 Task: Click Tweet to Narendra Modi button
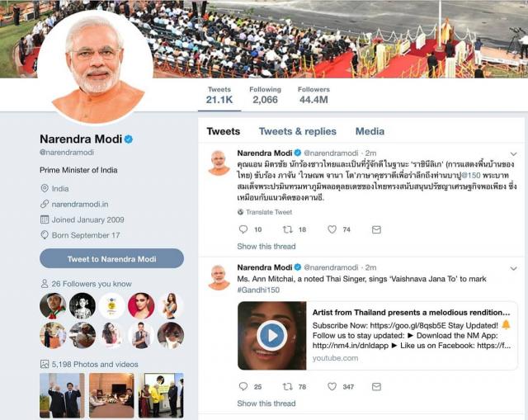112,258
